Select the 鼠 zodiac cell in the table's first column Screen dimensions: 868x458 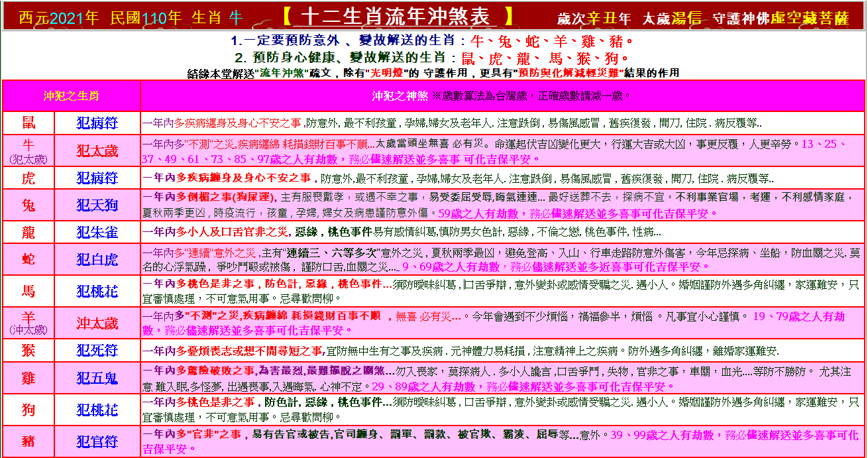tap(29, 123)
